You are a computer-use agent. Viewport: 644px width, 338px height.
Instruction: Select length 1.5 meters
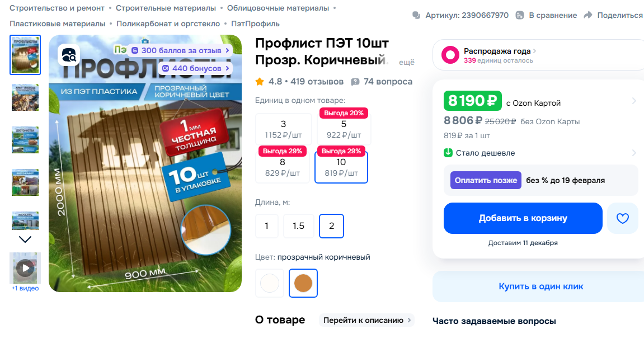(x=299, y=226)
